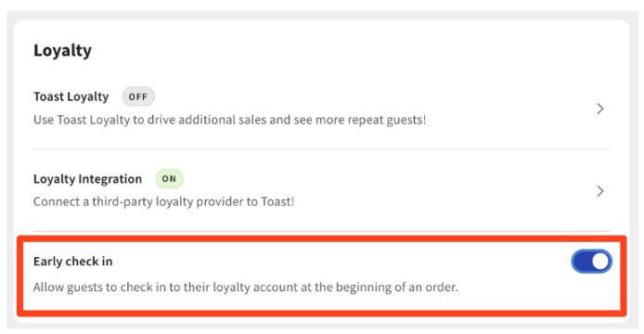This screenshot has height=334, width=644.
Task: Expand the Toast Loyalty settings row
Action: 322,109
